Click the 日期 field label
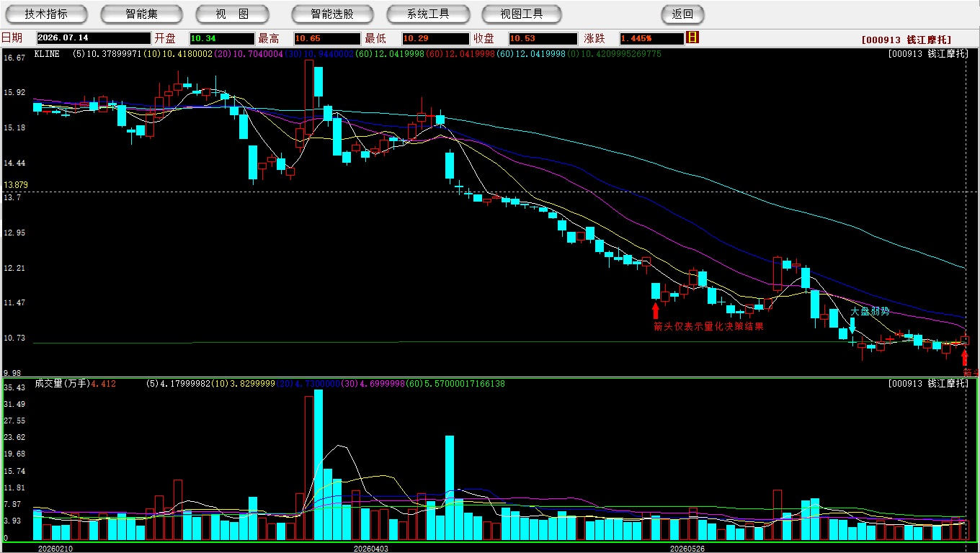This screenshot has height=553, width=980. pyautogui.click(x=12, y=38)
